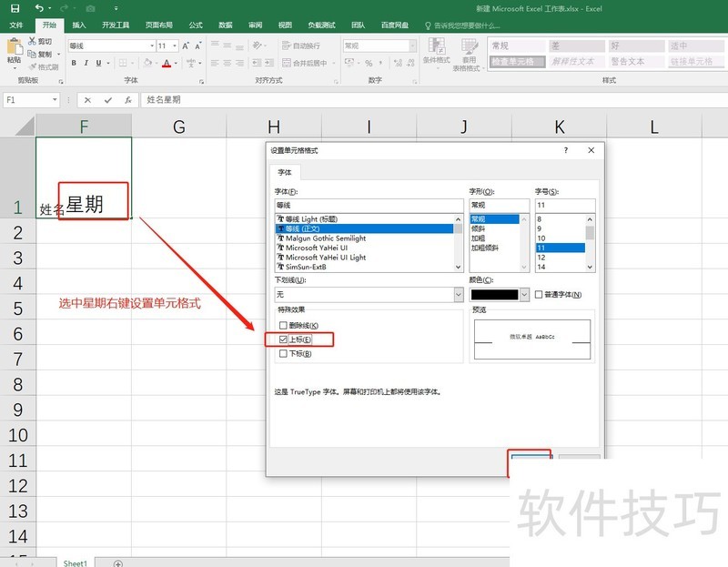
Task: Apply italic formatting from the Font group
Action: [85, 63]
